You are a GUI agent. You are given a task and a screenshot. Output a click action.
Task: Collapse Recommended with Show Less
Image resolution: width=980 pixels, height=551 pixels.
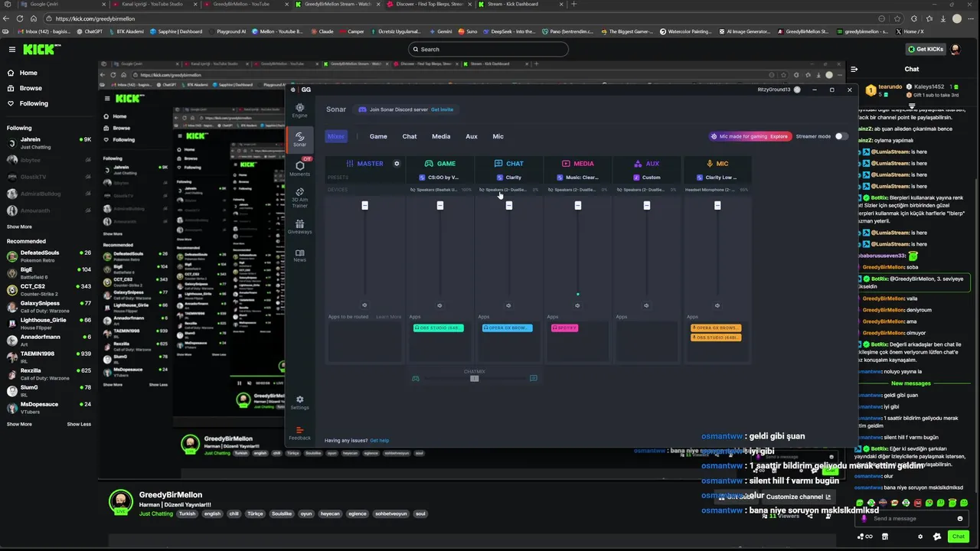pyautogui.click(x=79, y=424)
